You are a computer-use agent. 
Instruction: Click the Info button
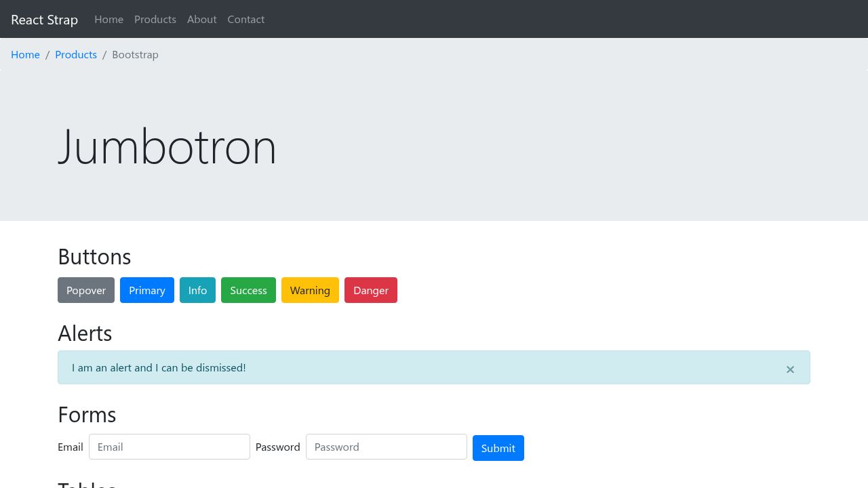197,290
